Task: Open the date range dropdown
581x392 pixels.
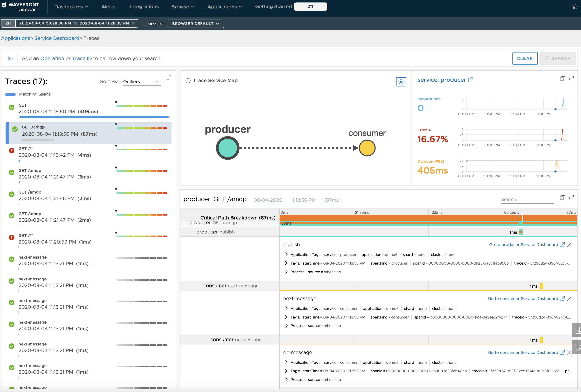Action: tap(77, 23)
